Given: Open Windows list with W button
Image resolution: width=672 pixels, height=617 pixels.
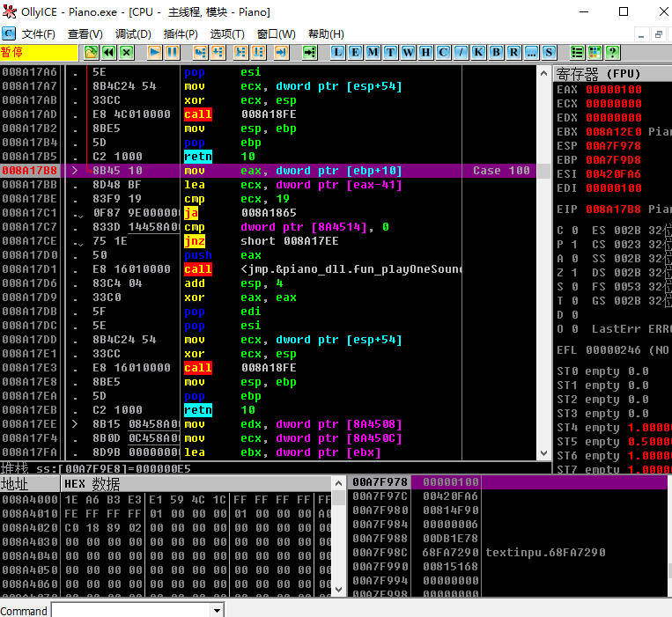Looking at the screenshot, I should point(408,53).
